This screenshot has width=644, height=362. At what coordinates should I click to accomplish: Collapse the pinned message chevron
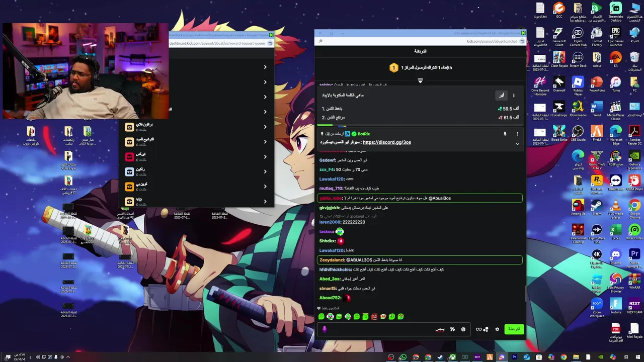pos(517,144)
